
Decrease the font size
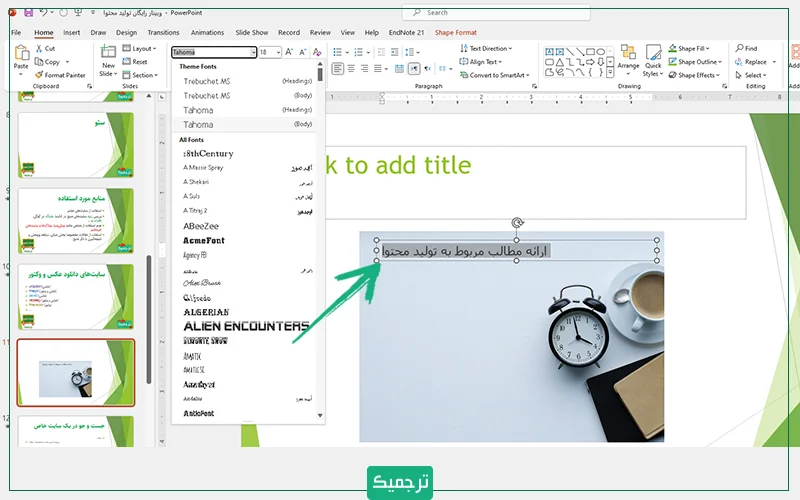point(303,52)
